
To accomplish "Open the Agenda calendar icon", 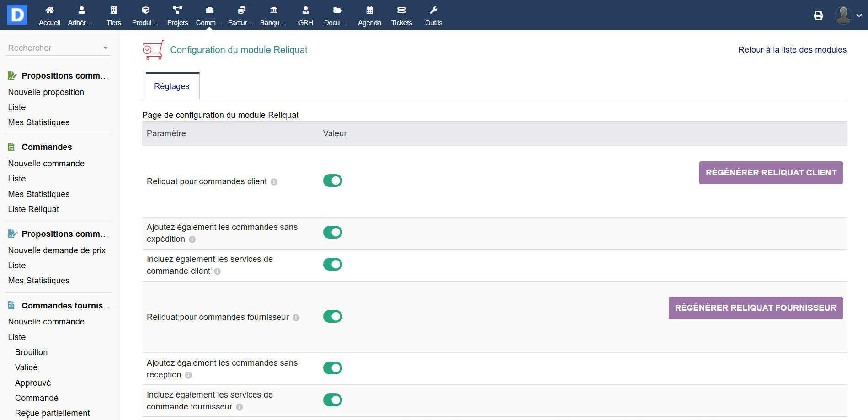I will coord(369,11).
